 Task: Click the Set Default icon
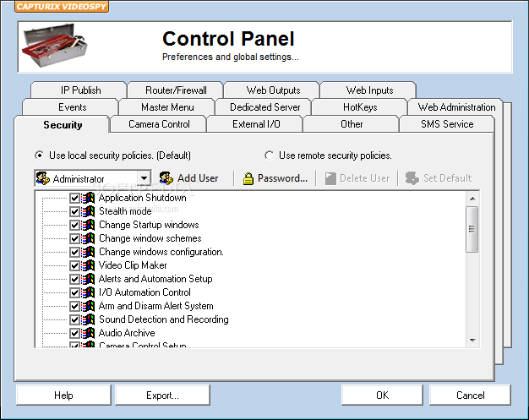coord(412,178)
